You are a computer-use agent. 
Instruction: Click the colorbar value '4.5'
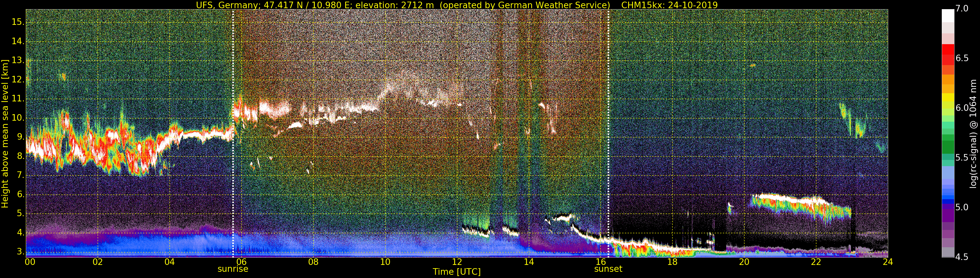point(962,257)
